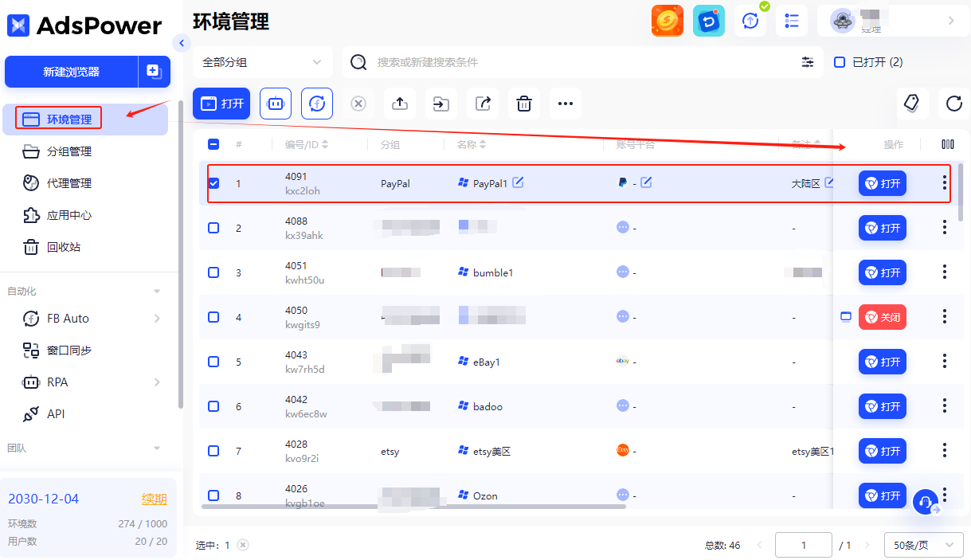Screen dimensions: 971x560
Task: Open the PayPal1 profile with 打开
Action: [x=883, y=183]
